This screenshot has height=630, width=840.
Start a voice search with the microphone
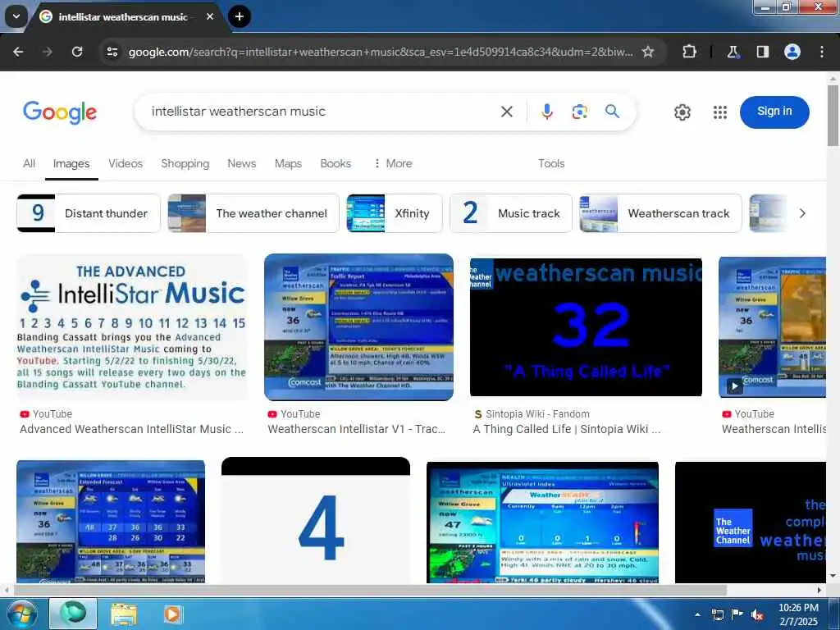(x=546, y=112)
